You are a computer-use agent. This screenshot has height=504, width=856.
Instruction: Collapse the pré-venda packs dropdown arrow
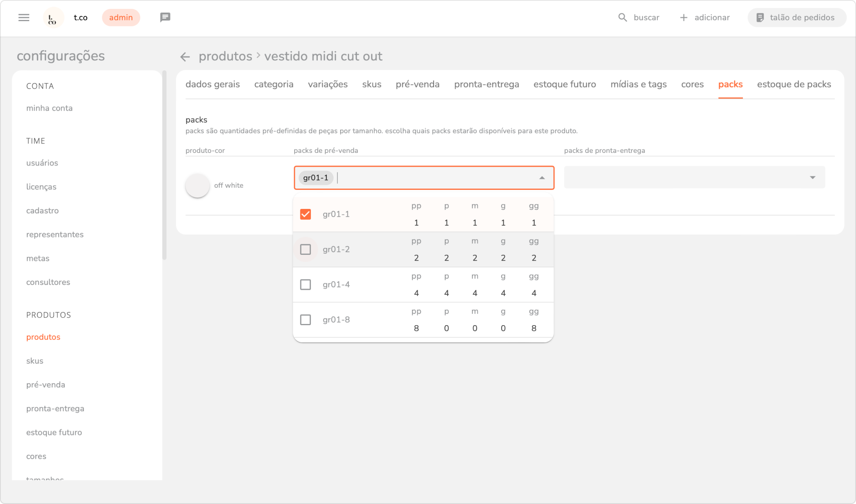pyautogui.click(x=542, y=178)
